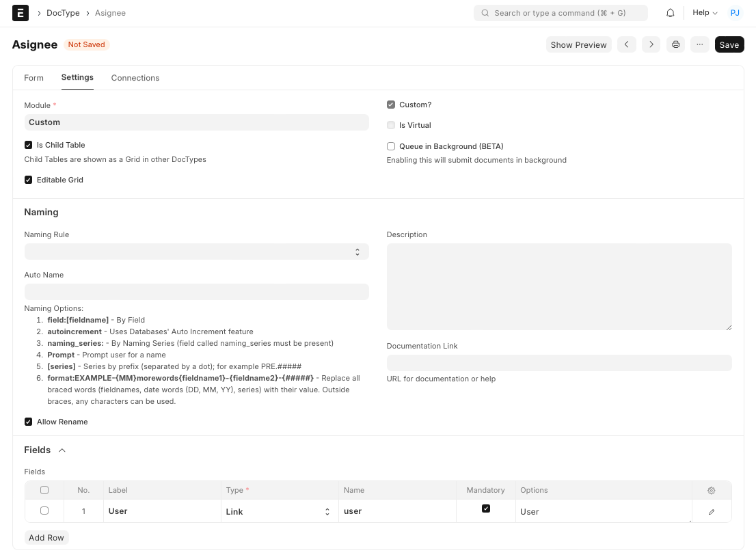
Task: Go to next document arrow
Action: [x=651, y=44]
